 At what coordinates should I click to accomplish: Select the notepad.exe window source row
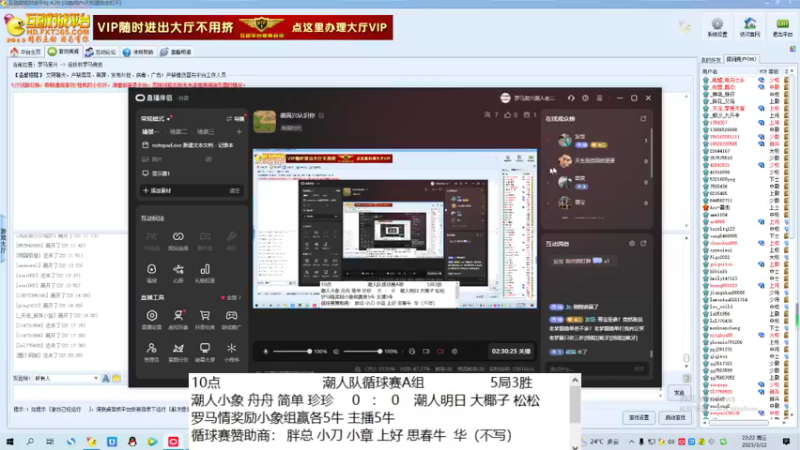pos(191,145)
